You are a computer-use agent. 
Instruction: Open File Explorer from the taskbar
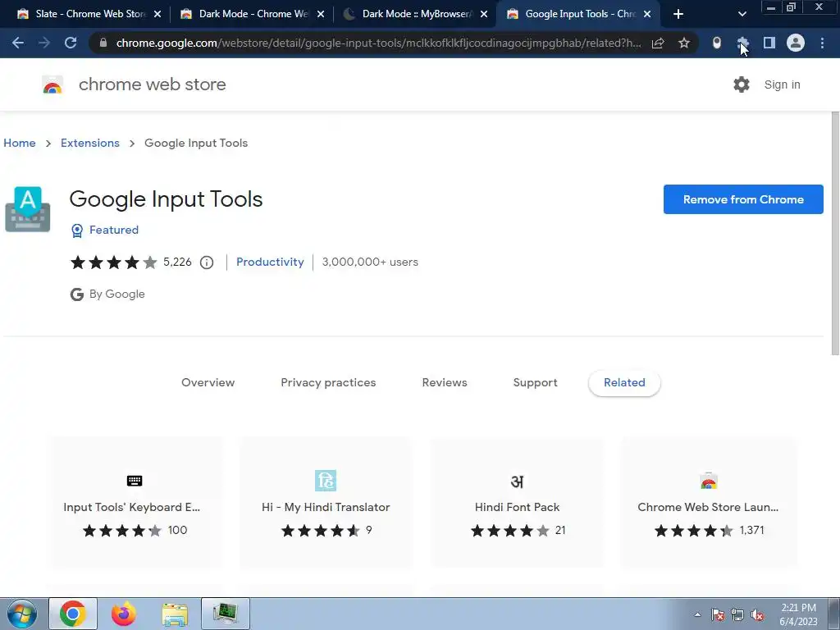[175, 614]
